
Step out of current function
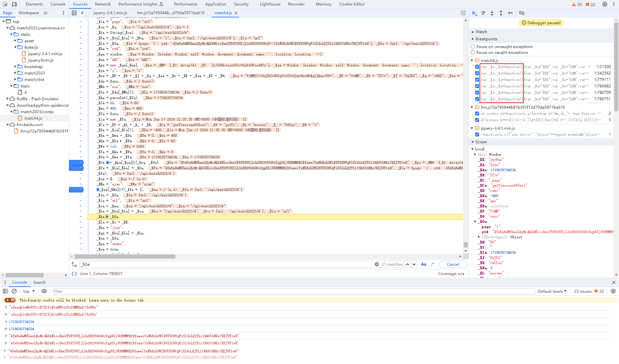(501, 13)
